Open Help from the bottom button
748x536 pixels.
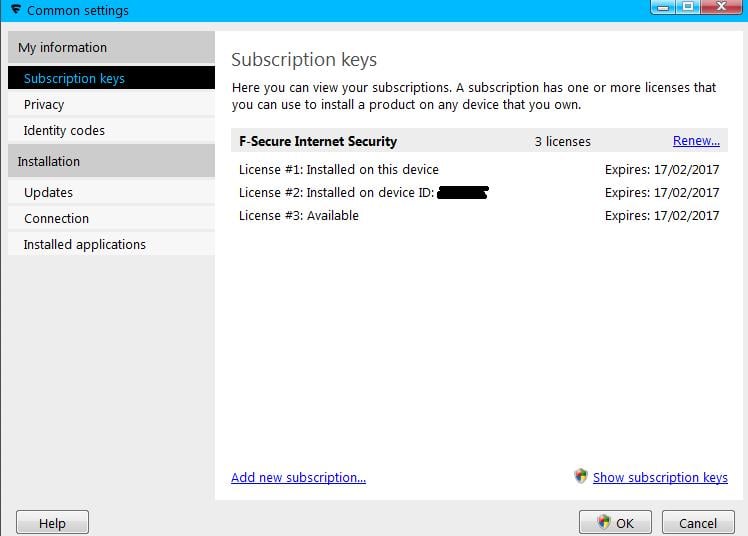coord(52,523)
